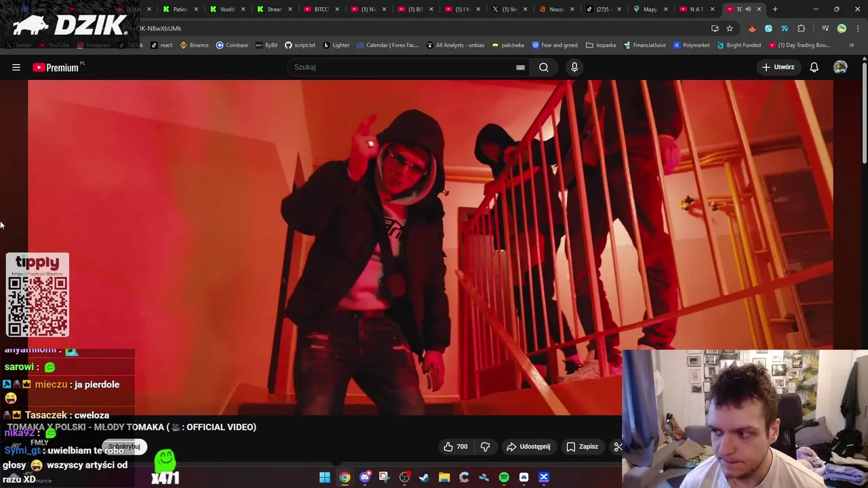
Task: Bookmark this page with the star icon
Action: click(x=730, y=28)
